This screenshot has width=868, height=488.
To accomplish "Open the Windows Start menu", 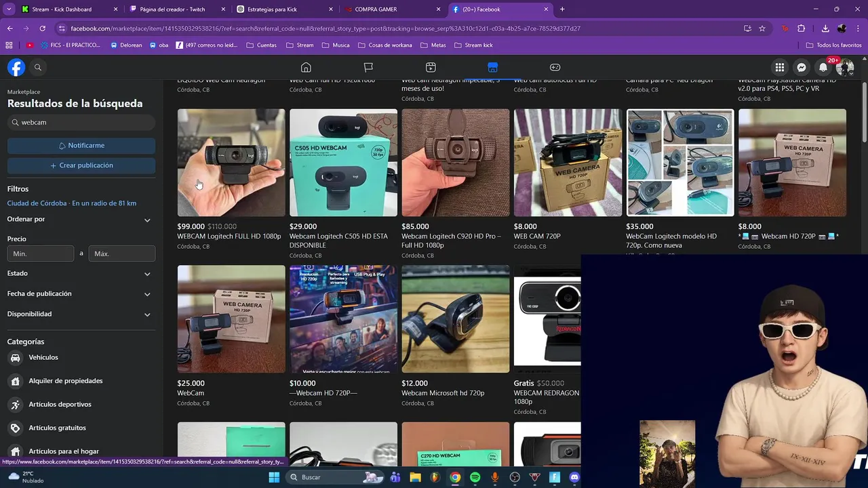I will click(x=274, y=477).
